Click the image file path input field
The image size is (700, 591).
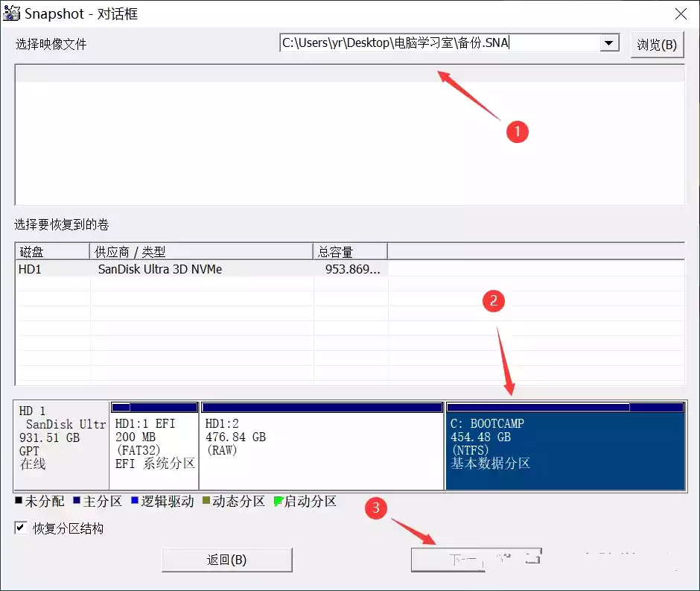pos(439,43)
